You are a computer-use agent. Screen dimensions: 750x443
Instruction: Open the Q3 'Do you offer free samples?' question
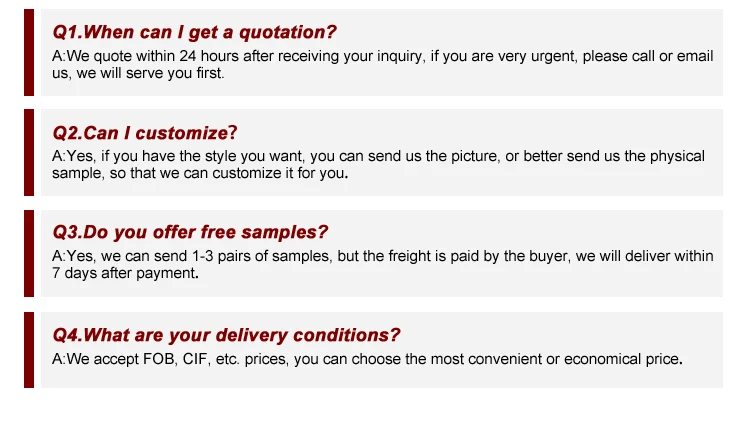tap(190, 233)
